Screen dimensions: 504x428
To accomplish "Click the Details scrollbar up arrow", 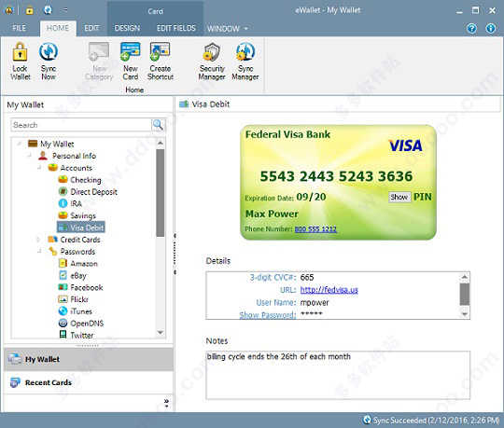I will pos(465,277).
